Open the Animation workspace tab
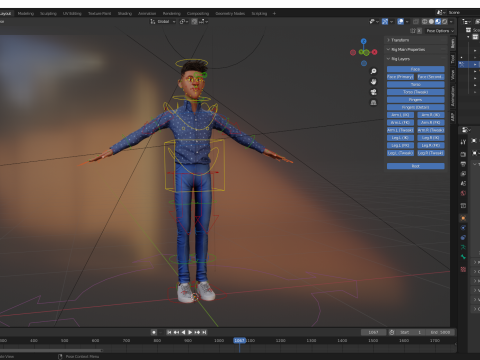 147,14
